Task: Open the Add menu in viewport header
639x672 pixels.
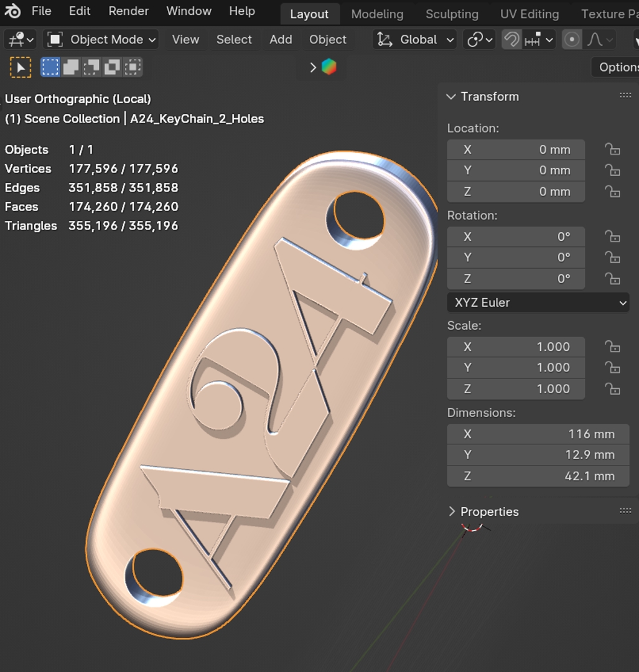Action: pos(281,40)
